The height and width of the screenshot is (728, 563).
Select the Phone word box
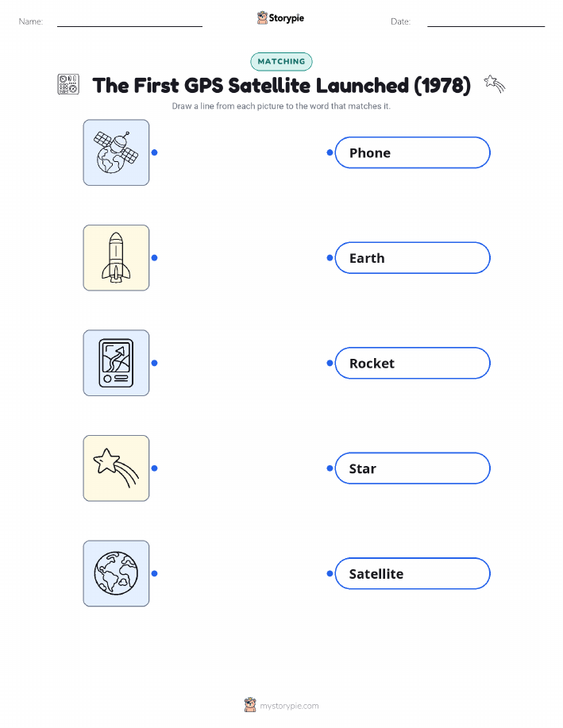click(412, 152)
